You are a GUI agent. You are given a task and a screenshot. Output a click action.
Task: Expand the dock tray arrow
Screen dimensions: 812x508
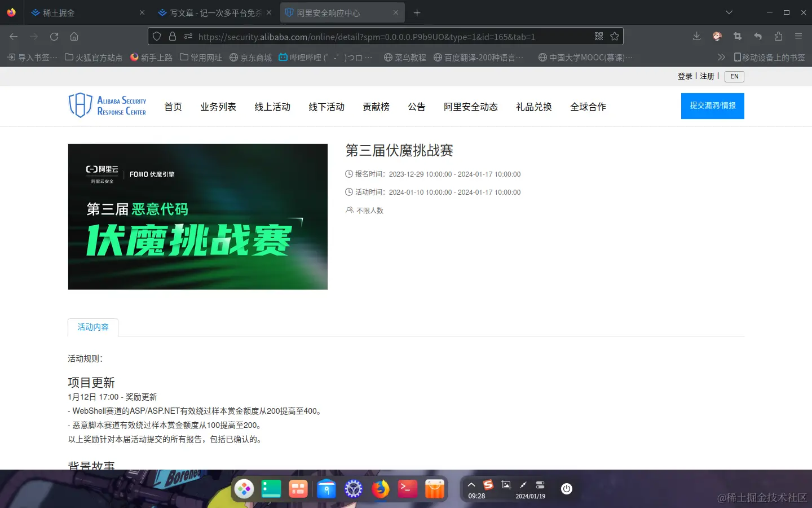472,484
